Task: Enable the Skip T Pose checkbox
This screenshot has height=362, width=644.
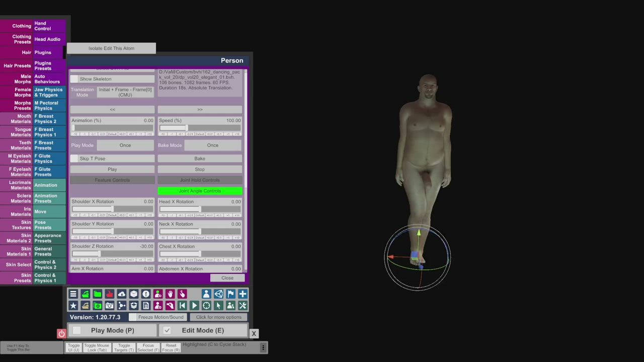Action: (x=74, y=158)
